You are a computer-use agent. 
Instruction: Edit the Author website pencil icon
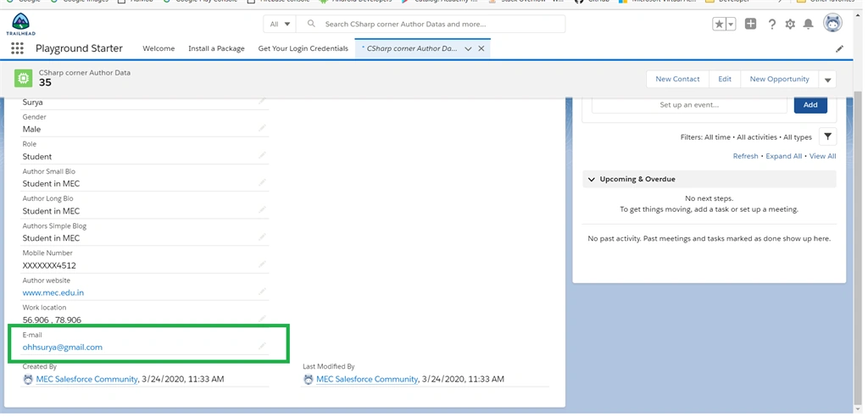[x=262, y=292]
